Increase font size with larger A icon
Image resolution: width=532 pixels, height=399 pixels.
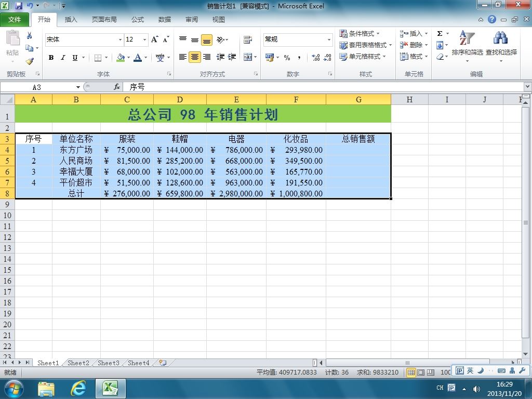point(154,39)
